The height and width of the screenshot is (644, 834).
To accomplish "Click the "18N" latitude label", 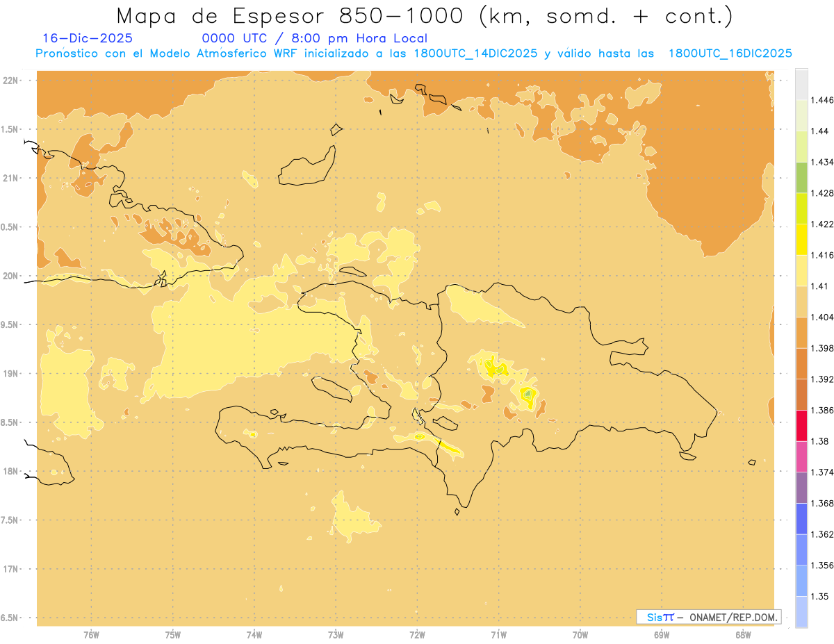I will coord(10,471).
